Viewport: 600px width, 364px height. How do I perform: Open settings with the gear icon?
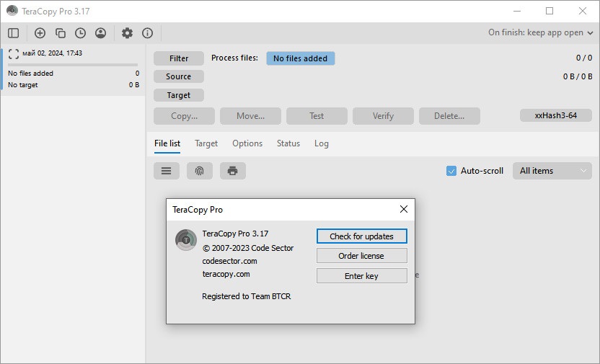tap(127, 33)
